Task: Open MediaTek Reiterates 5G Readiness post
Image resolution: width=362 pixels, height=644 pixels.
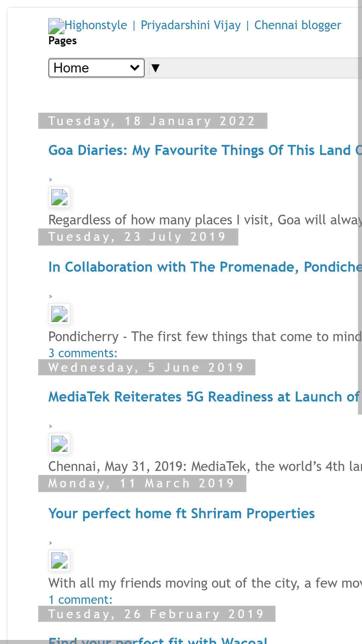Action: (204, 397)
